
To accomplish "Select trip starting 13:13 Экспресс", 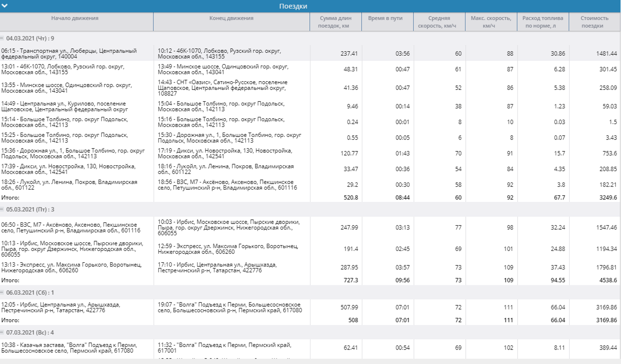I will click(x=71, y=267).
